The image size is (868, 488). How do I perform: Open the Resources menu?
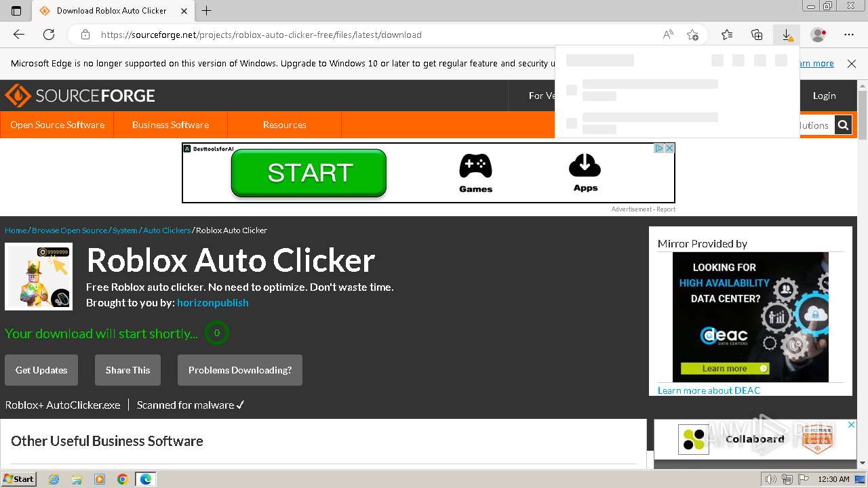(284, 125)
